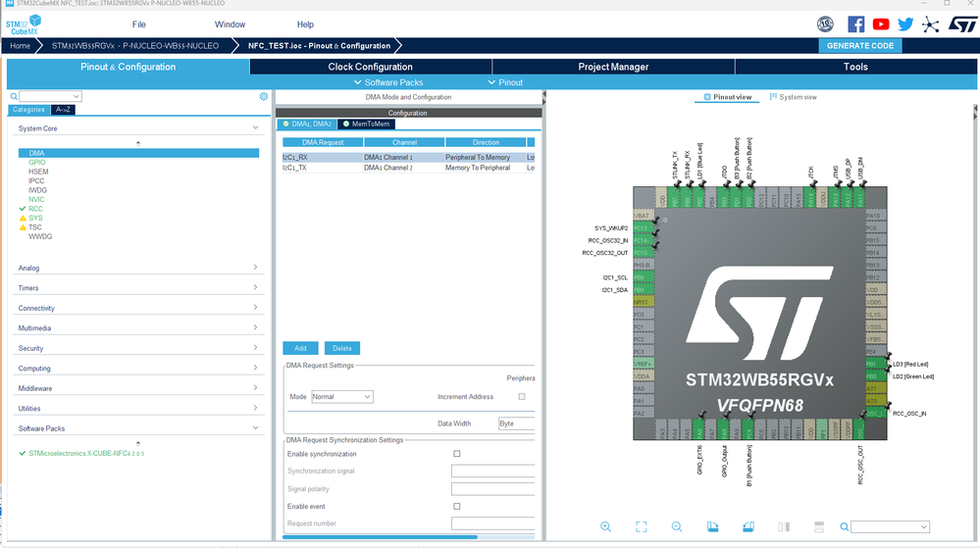Image resolution: width=980 pixels, height=548 pixels.
Task: Click the SYS warning triangle icon
Action: [23, 218]
